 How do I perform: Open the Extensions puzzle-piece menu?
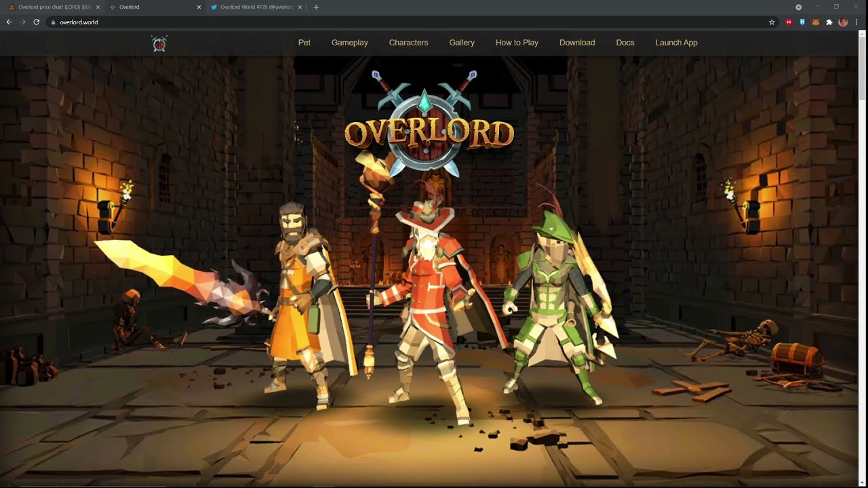(829, 22)
